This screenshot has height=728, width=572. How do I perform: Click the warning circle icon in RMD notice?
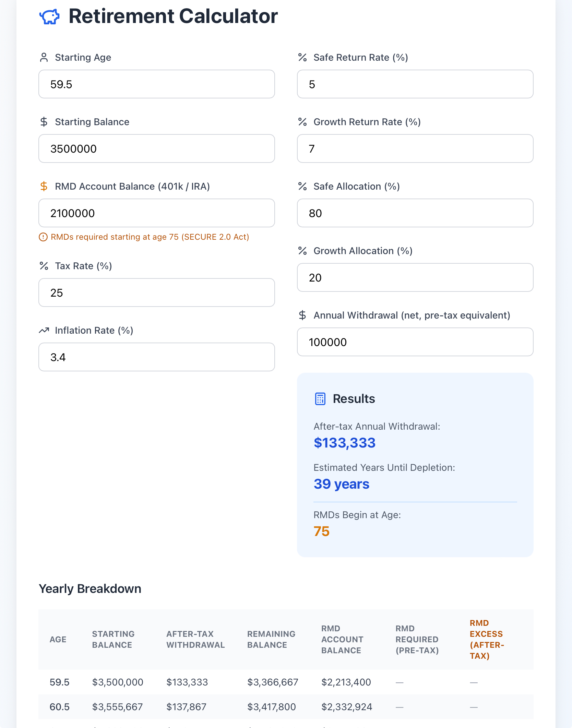click(43, 237)
